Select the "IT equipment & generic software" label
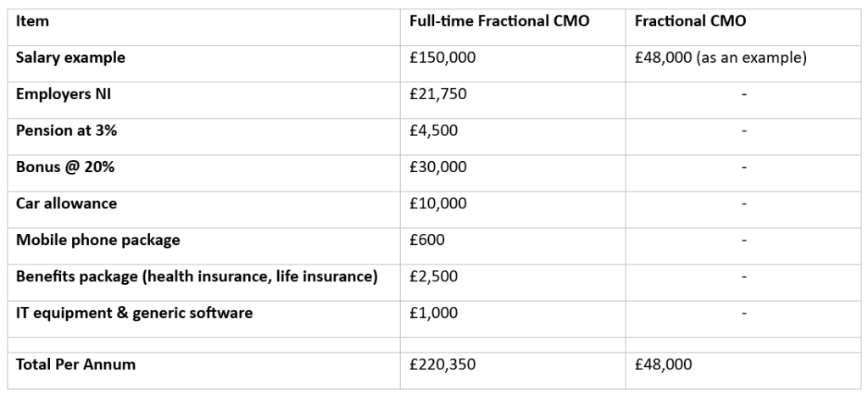868x395 pixels. click(134, 313)
